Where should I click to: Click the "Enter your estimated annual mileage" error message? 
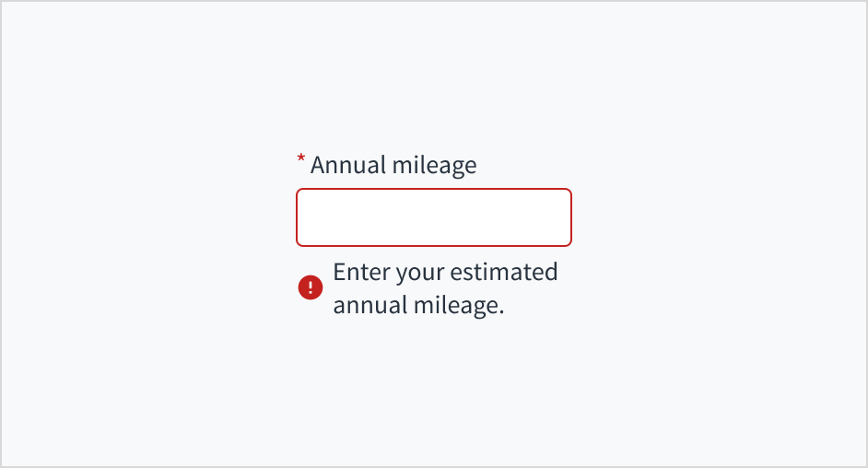[x=445, y=288]
